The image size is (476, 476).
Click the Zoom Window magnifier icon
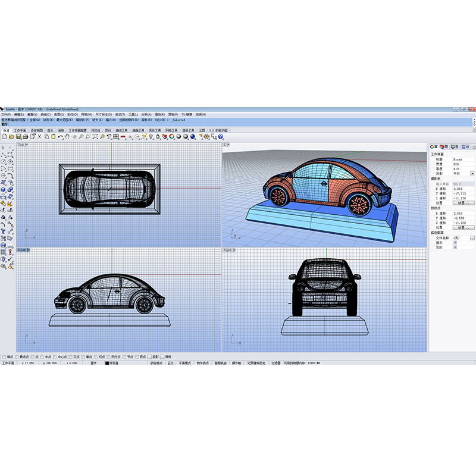click(x=88, y=137)
